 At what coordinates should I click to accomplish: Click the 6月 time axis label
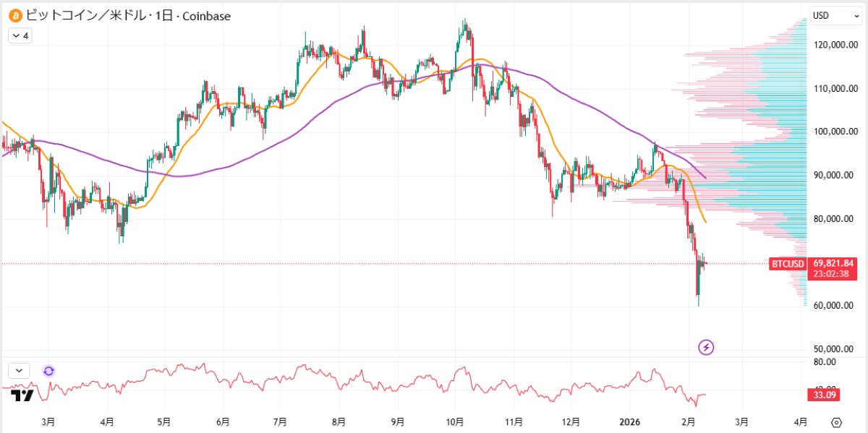click(x=223, y=421)
